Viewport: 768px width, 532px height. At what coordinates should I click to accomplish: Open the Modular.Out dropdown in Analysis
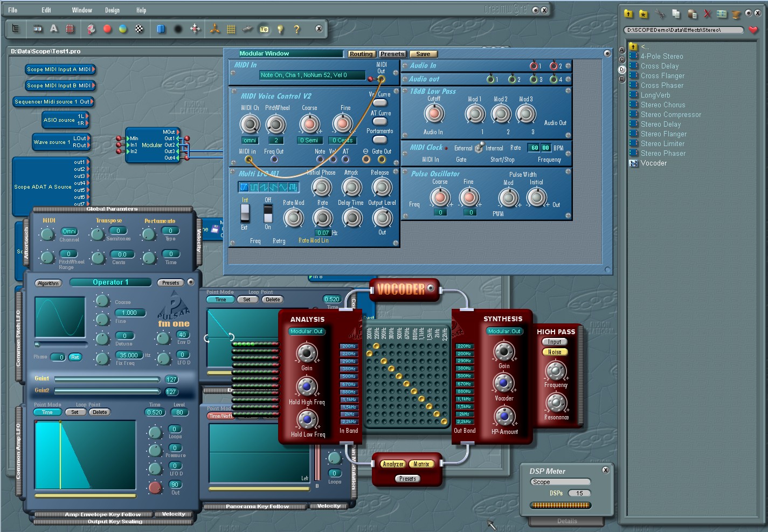click(307, 331)
